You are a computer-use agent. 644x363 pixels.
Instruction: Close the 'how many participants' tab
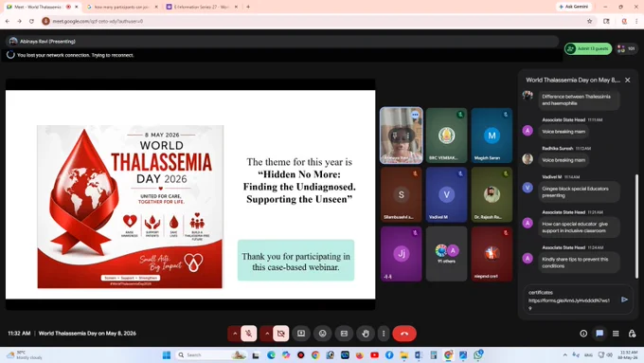(x=155, y=7)
